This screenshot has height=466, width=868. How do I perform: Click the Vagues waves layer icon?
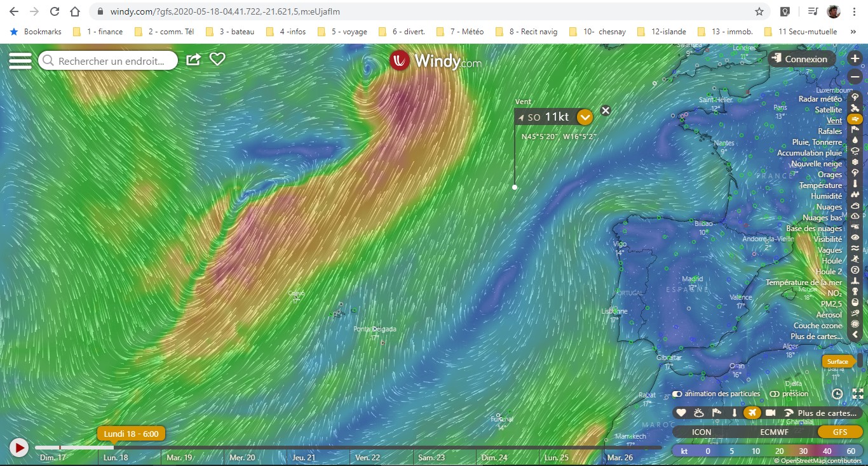[x=855, y=250]
